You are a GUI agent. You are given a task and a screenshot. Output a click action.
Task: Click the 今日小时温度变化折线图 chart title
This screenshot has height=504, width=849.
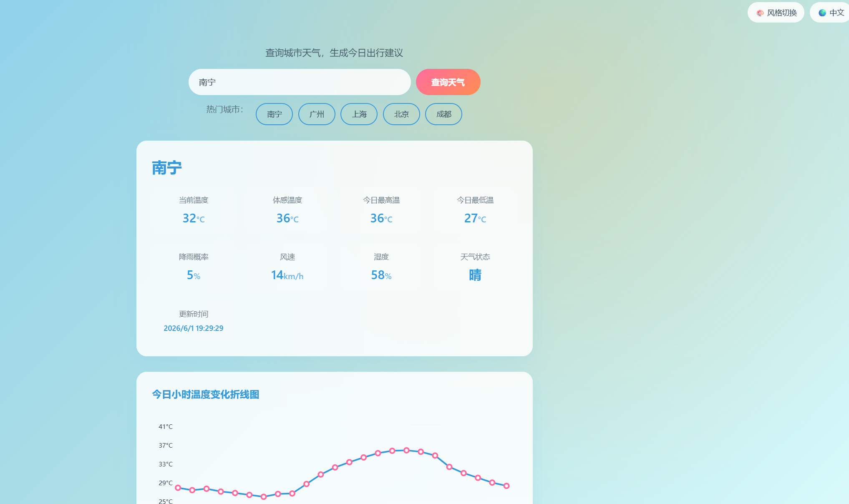[x=206, y=394]
